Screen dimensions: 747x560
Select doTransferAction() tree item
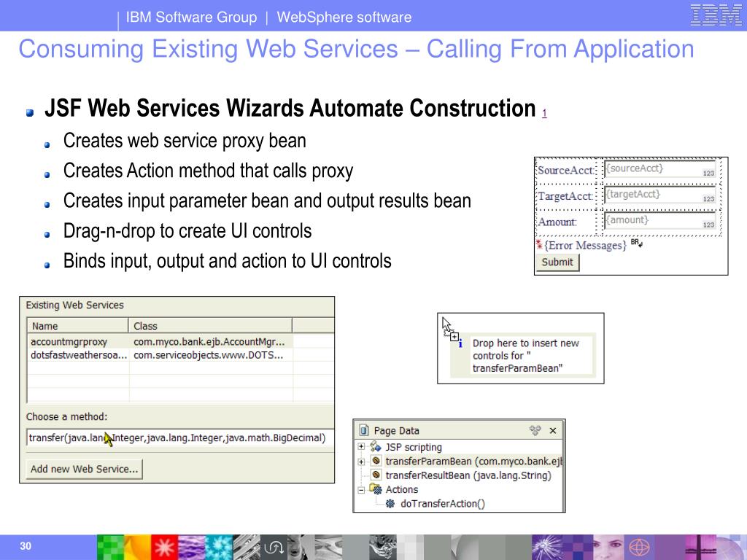pos(443,504)
